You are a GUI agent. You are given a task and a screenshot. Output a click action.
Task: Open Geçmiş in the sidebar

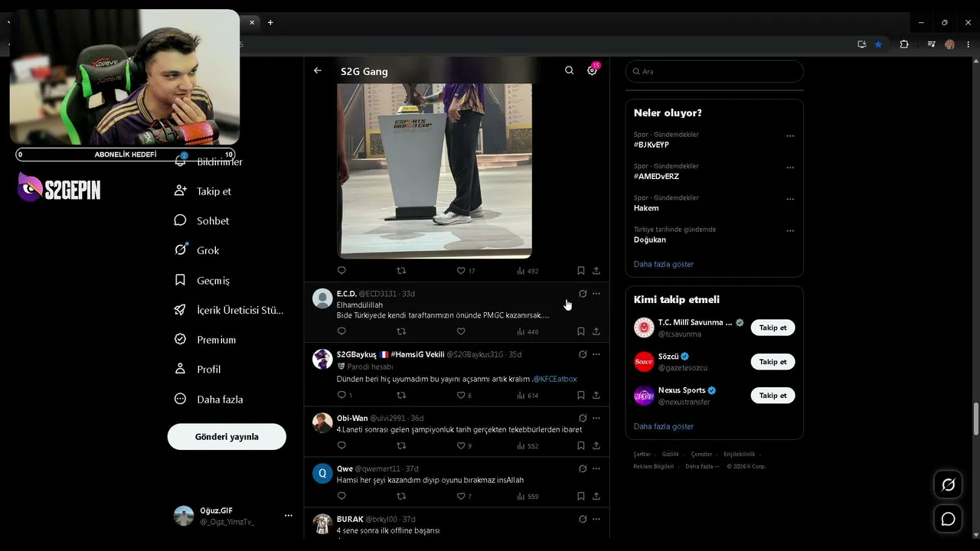(x=202, y=280)
